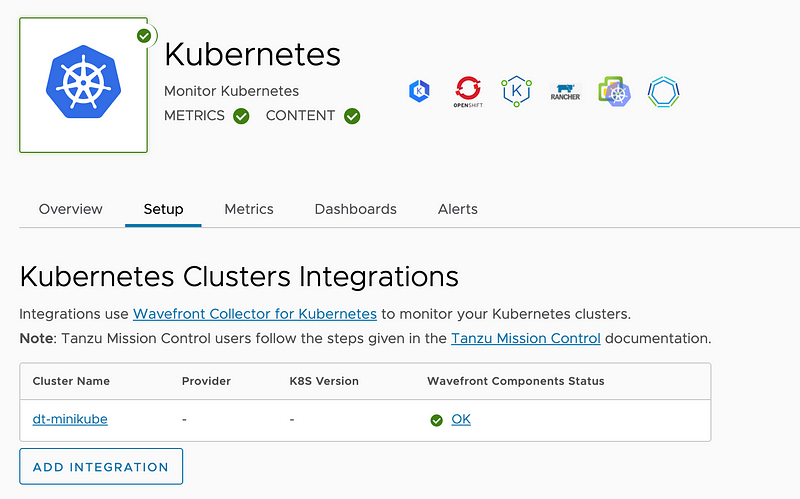Click the solid blue hexagon K provider icon
The height and width of the screenshot is (499, 800).
419,92
